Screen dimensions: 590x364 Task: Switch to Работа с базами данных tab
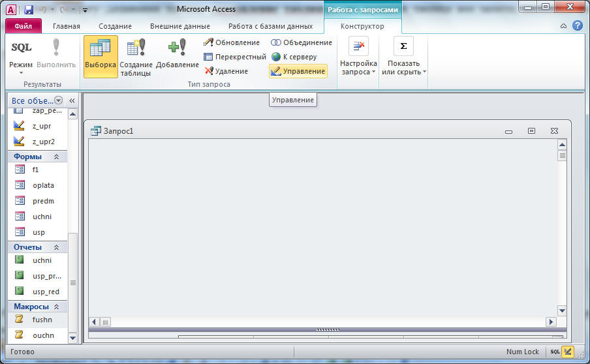click(x=271, y=26)
